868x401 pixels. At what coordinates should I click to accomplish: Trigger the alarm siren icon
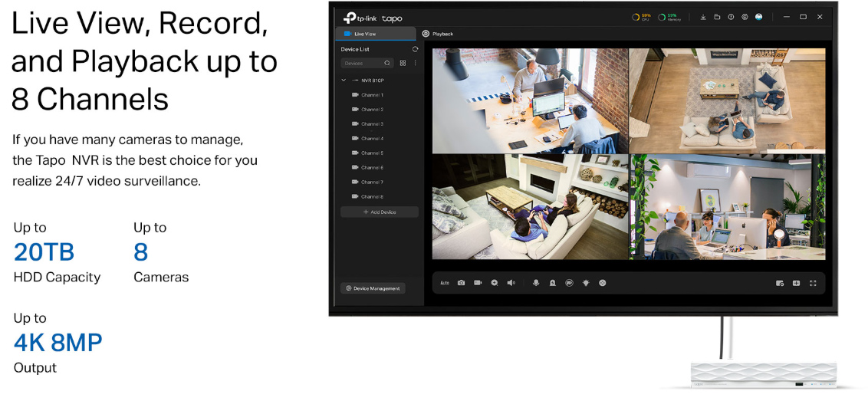pyautogui.click(x=552, y=283)
